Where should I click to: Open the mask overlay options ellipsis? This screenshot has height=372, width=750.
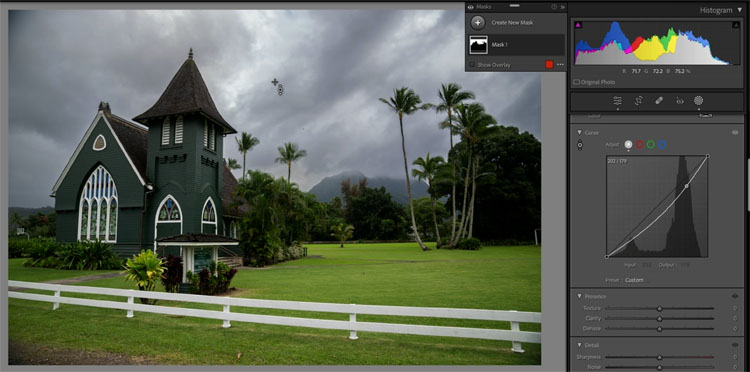(560, 65)
